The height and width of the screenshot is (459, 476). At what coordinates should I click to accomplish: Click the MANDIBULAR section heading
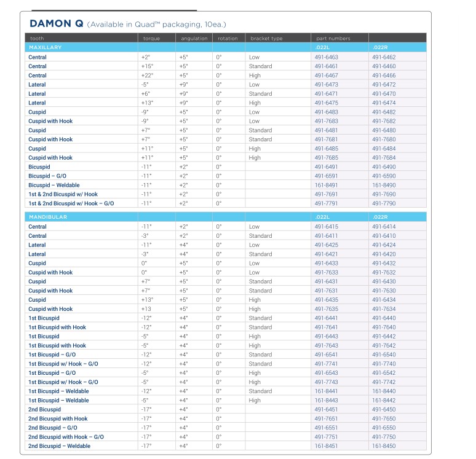coord(48,217)
